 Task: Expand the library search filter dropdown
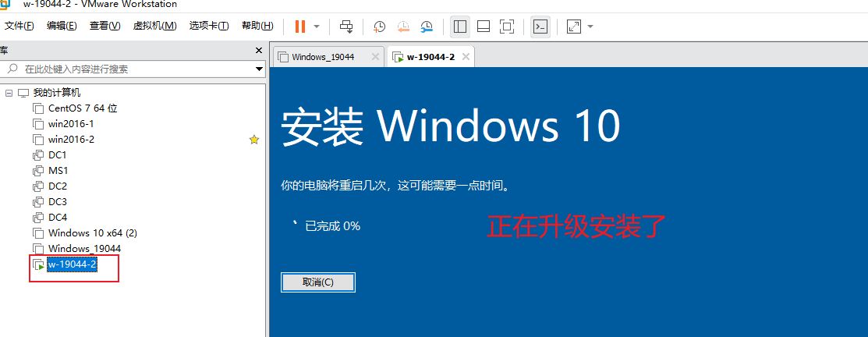click(x=259, y=69)
